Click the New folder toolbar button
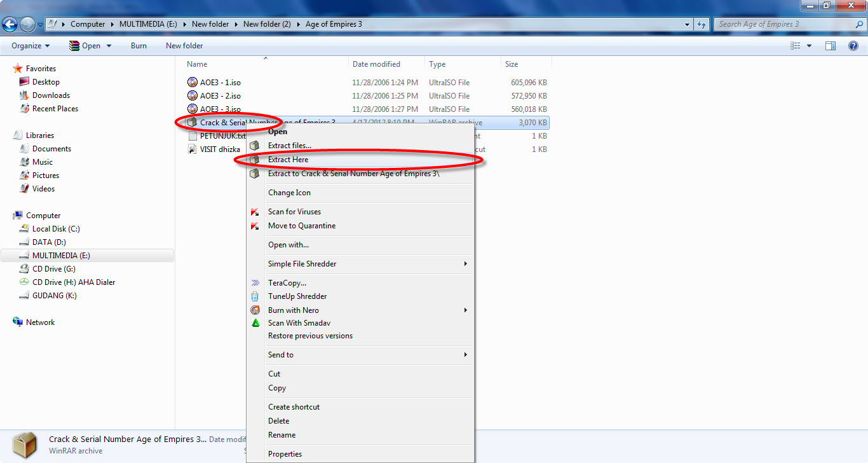The width and height of the screenshot is (868, 463). coord(184,46)
